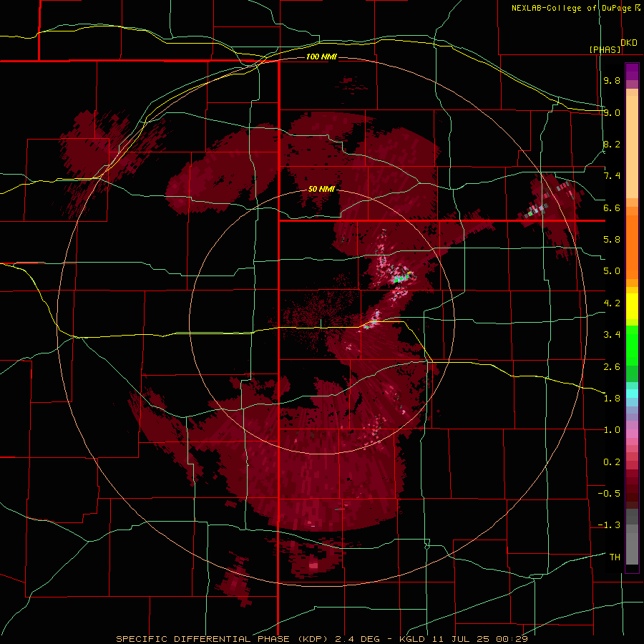Pick the cyan band of the color bar
Viewport: 644px width, 644px height.
(x=632, y=393)
